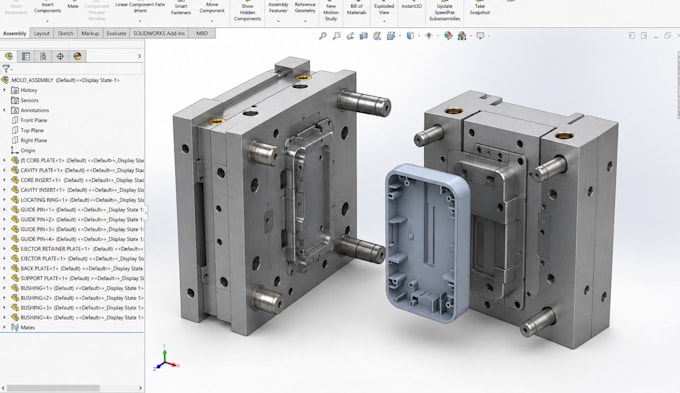
Task: Open the Assembly Features dropdown arrow
Action: click(x=278, y=21)
